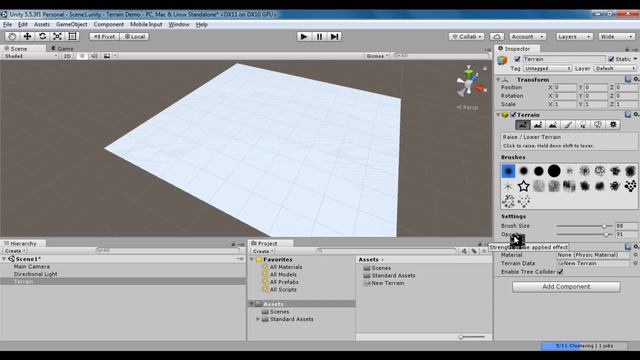Click the Pause button
Screen dimensions: 640x360
tap(319, 36)
